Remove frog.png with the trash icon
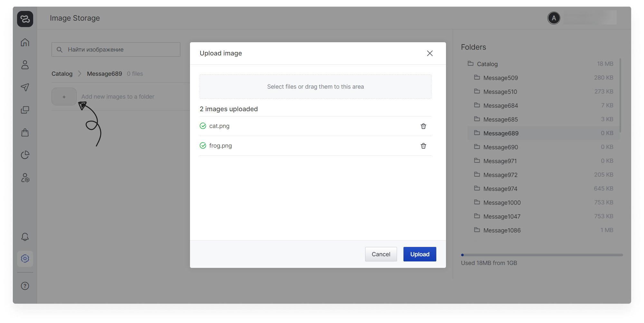The height and width of the screenshot is (323, 644). (423, 146)
